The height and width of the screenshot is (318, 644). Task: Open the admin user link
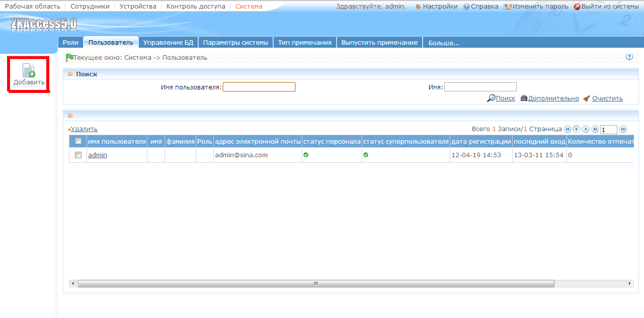point(98,155)
